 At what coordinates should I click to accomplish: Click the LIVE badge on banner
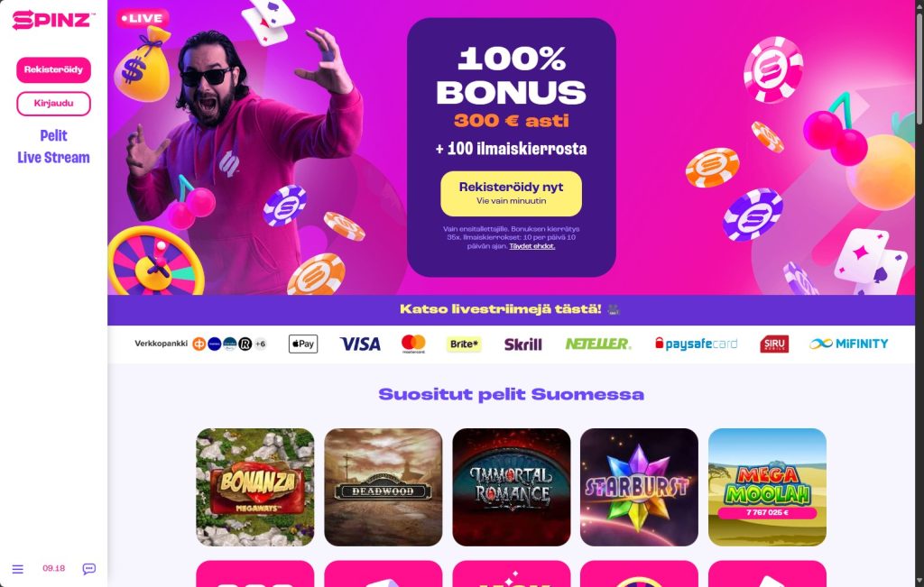142,18
